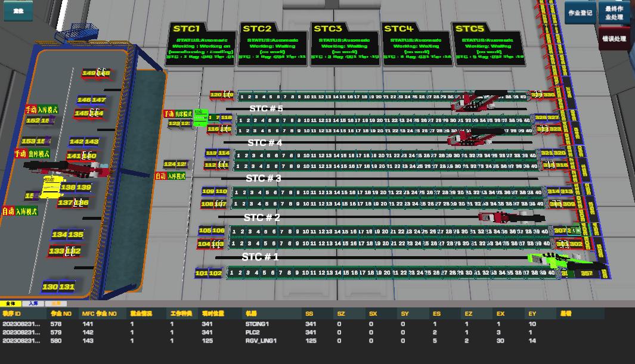Click the STC # 5 rail label
Viewport: 635px width, 364px height.
[x=266, y=108]
